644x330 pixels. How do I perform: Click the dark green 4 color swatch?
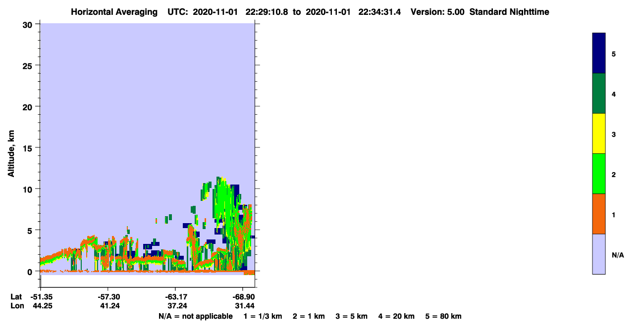click(x=599, y=94)
